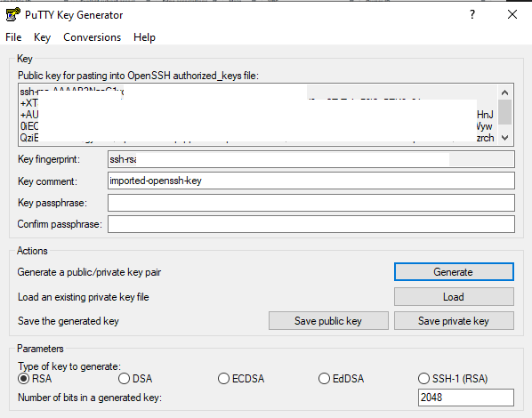This screenshot has height=418, width=532.
Task: Click 'Save the generated key' text
Action: [69, 321]
